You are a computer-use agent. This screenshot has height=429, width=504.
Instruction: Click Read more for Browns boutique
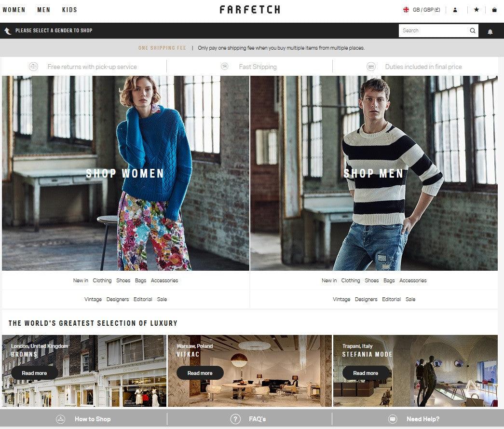click(x=34, y=373)
